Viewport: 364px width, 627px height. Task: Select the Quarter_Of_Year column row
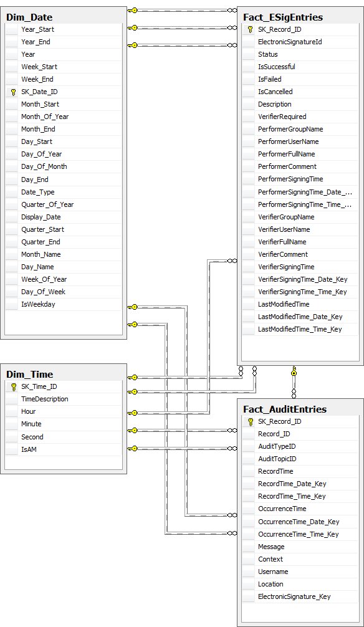pos(63,204)
